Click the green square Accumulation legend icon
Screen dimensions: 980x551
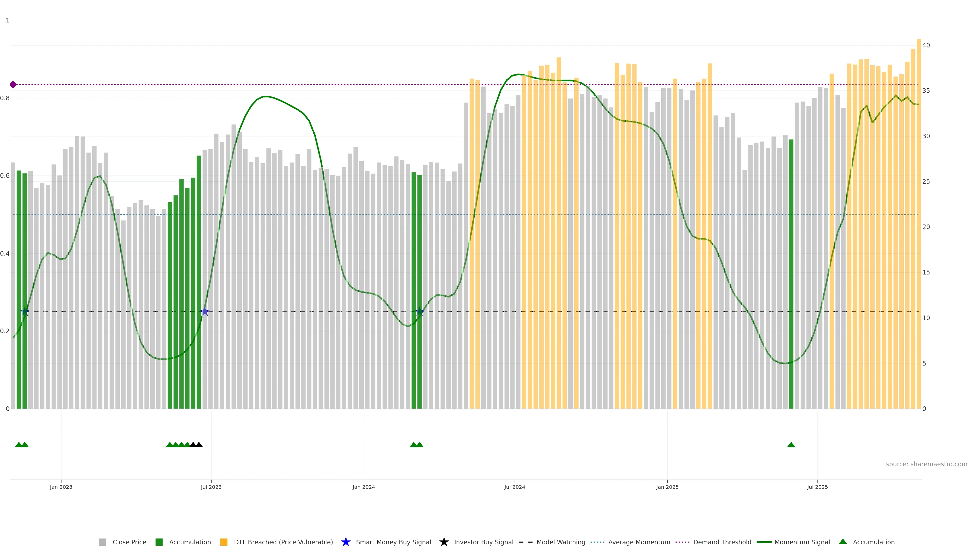point(159,542)
